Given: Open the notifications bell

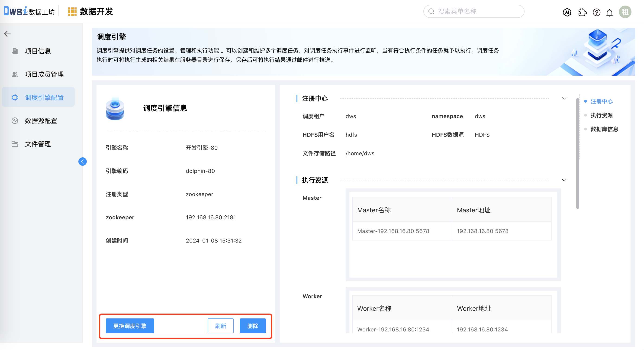Looking at the screenshot, I should tap(609, 12).
